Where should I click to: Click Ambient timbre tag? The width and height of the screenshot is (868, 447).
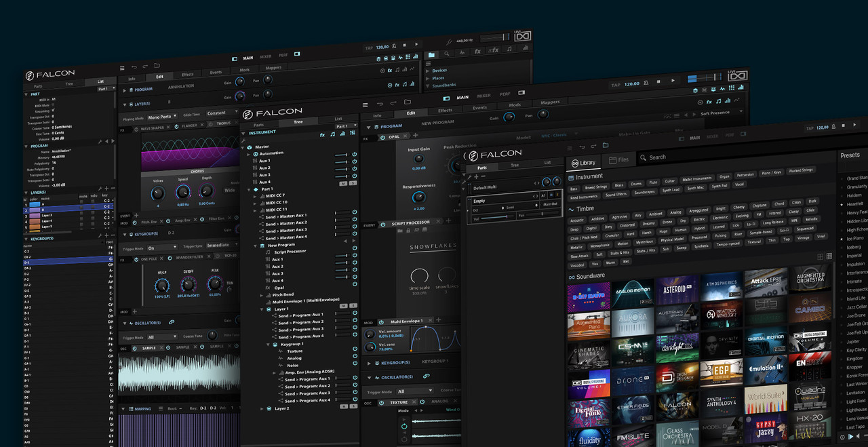656,213
